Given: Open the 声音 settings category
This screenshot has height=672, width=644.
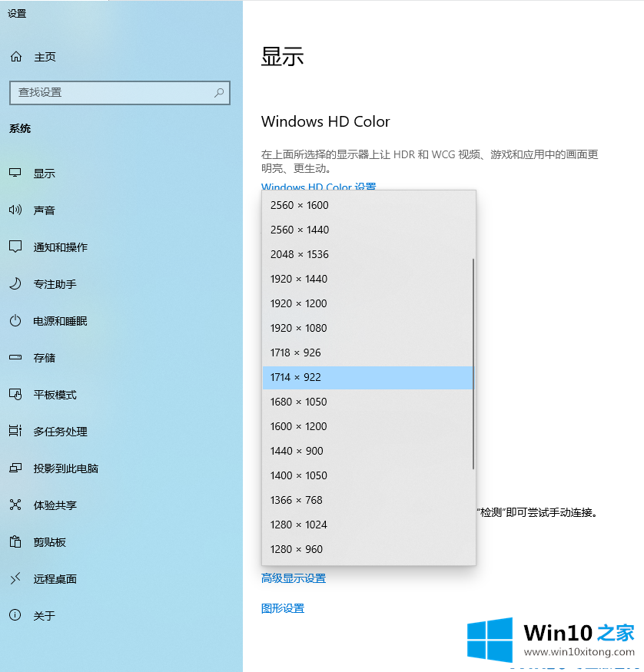Looking at the screenshot, I should 44,210.
